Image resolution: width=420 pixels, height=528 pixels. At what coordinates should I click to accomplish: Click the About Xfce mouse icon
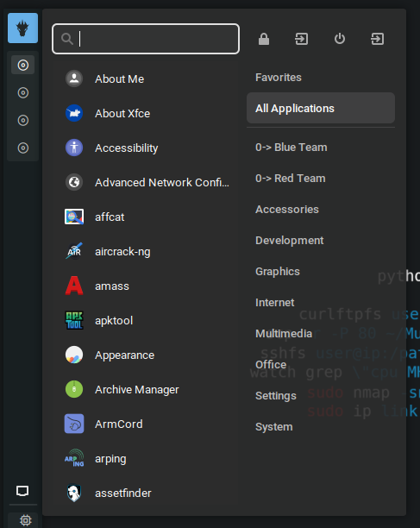tap(74, 114)
